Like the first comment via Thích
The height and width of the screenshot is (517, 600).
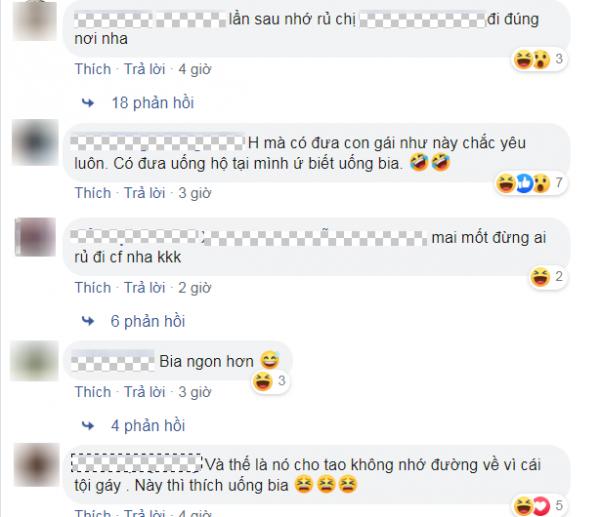point(93,69)
